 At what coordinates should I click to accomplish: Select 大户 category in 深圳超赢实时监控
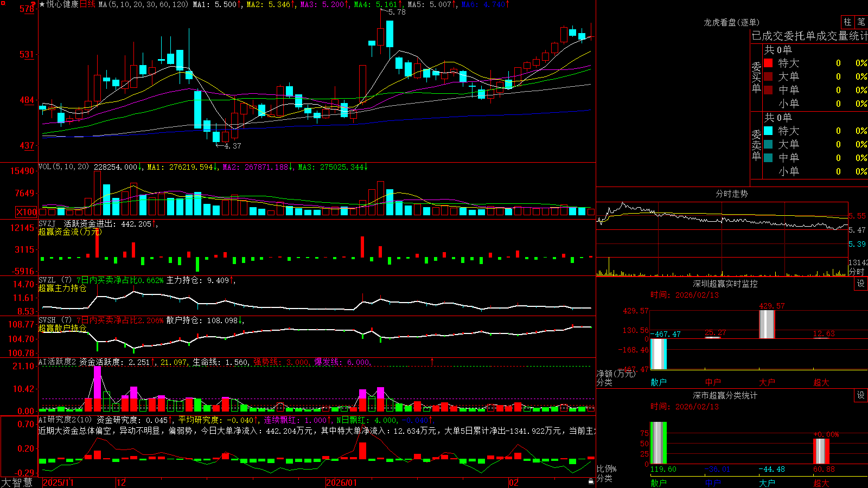[767, 382]
